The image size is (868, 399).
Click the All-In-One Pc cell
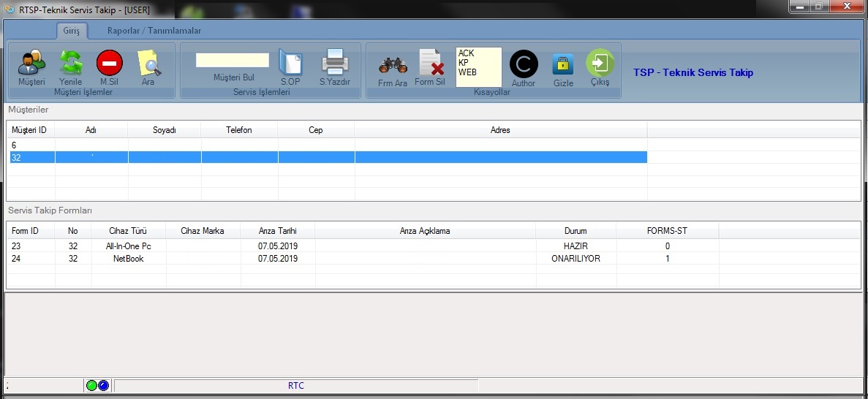point(129,246)
